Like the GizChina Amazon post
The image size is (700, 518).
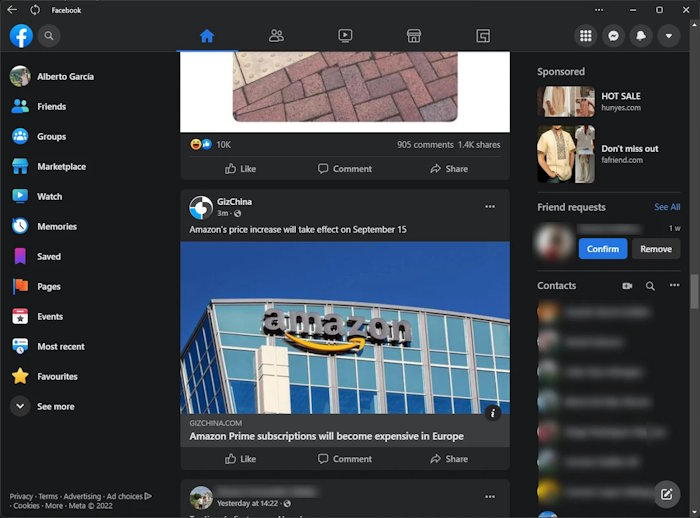tap(240, 459)
